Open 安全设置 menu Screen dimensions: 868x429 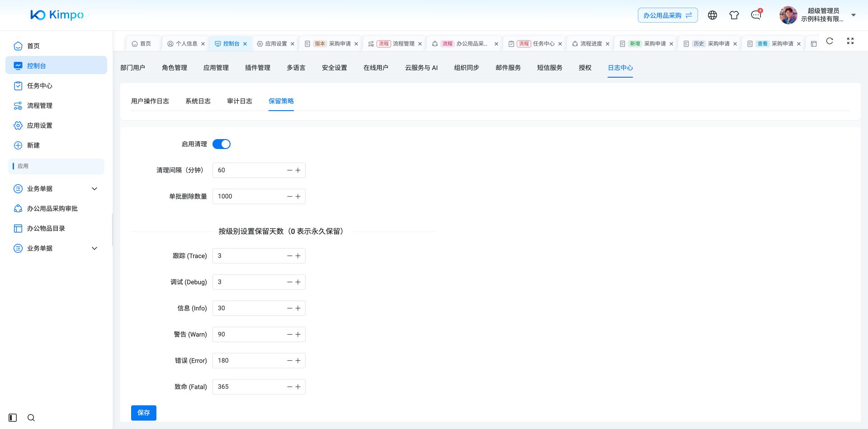pos(335,68)
